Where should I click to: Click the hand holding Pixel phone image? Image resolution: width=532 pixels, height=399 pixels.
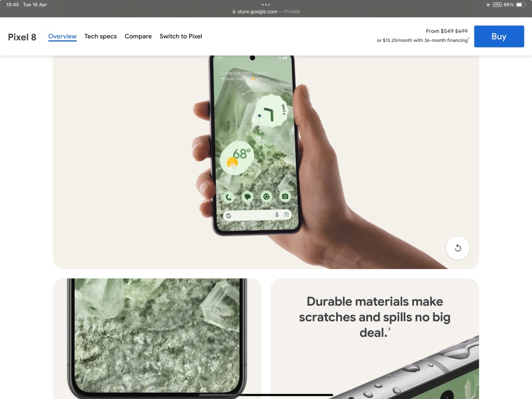[266, 162]
